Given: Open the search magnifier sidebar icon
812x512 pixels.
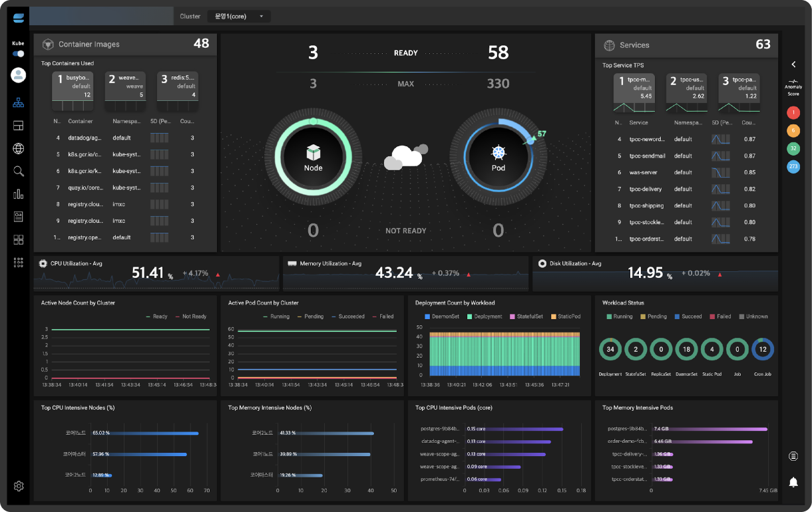Looking at the screenshot, I should click(x=18, y=172).
